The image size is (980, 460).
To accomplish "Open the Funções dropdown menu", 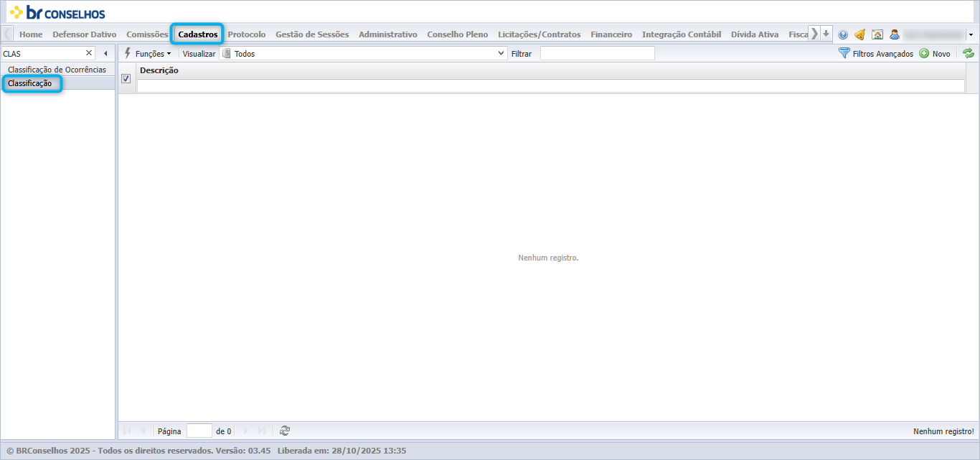I will (148, 53).
